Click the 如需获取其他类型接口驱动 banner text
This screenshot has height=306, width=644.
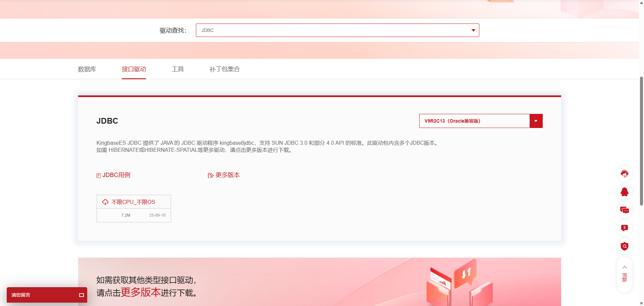coord(146,280)
